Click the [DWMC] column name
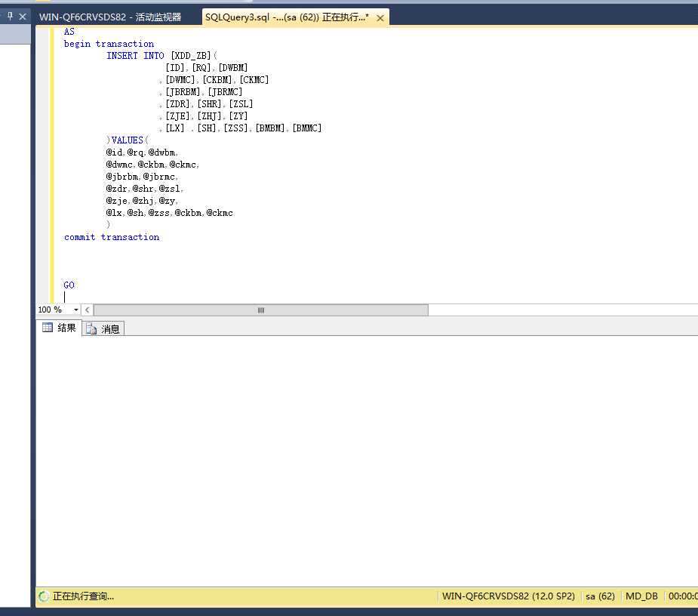The width and height of the screenshot is (698, 616). coord(180,80)
